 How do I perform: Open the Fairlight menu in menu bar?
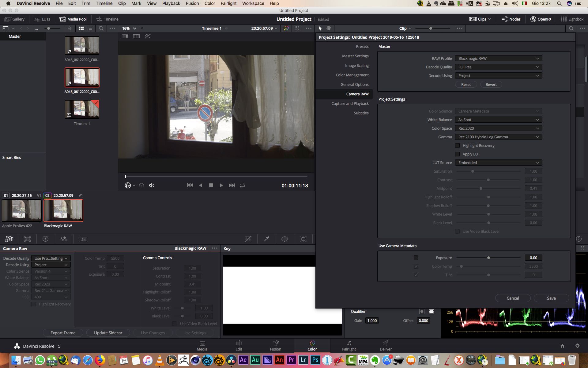228,3
